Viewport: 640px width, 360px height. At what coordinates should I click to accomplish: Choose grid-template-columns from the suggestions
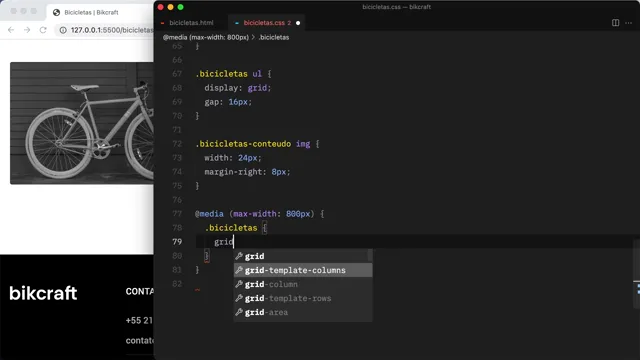tap(303, 270)
